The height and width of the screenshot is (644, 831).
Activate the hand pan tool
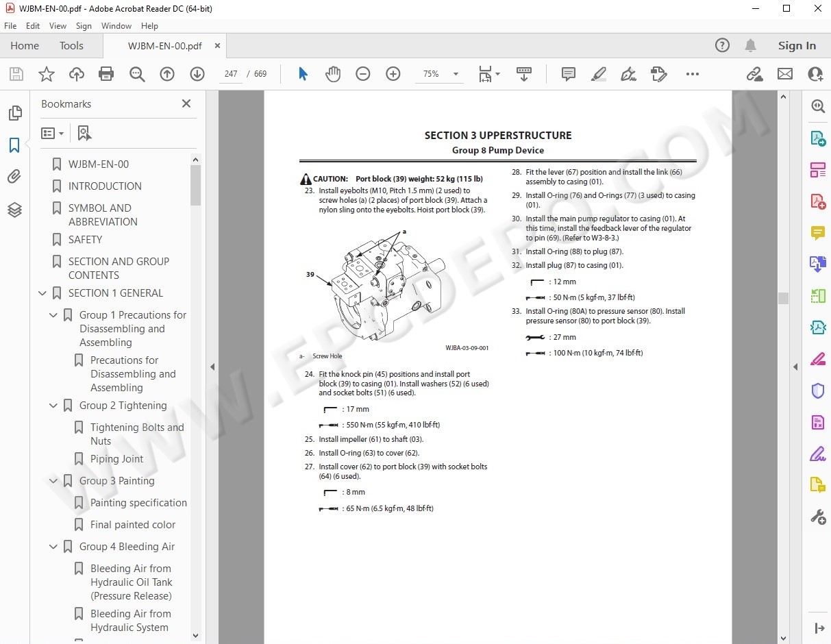pyautogui.click(x=333, y=74)
